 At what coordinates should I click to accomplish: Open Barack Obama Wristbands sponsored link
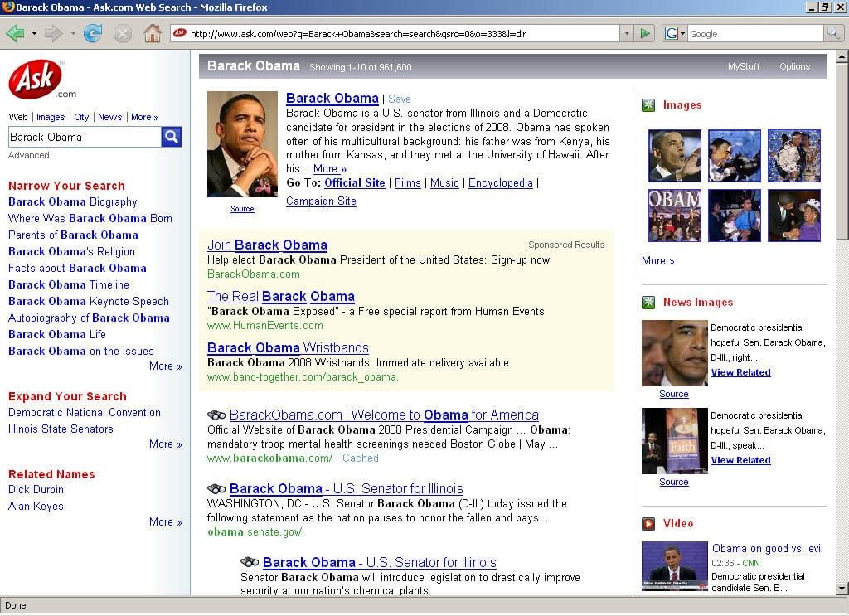tap(288, 347)
